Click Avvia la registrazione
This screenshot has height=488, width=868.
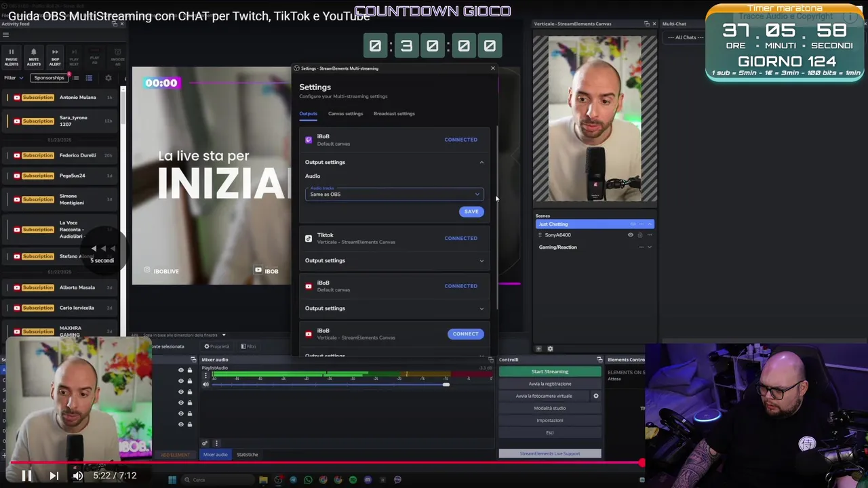coord(550,384)
